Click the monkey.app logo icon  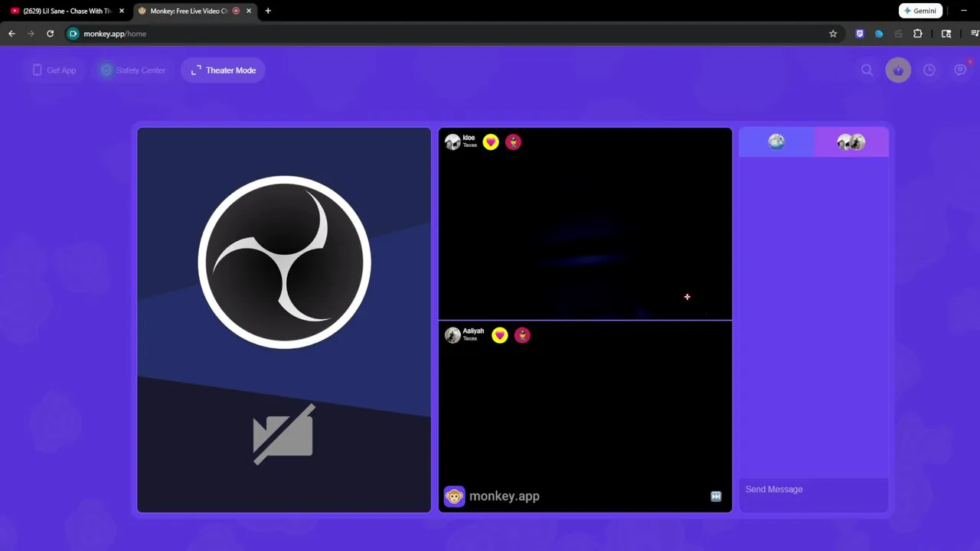454,497
